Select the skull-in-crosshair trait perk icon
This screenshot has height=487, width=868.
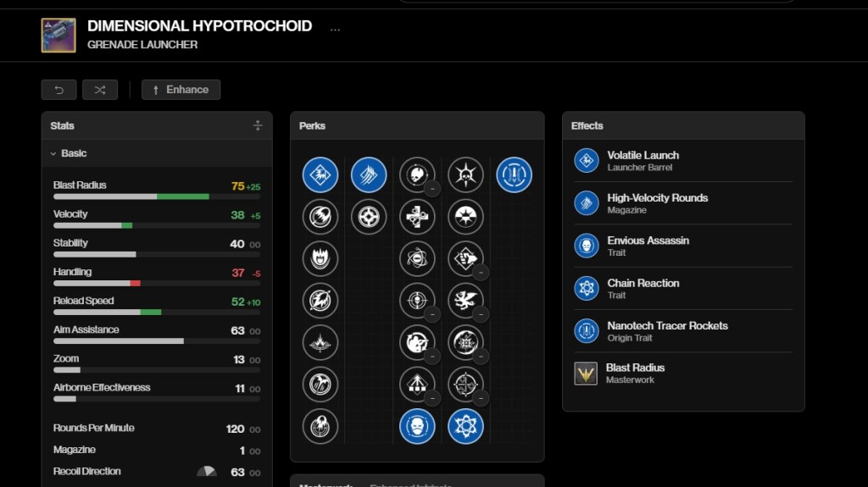click(x=417, y=301)
